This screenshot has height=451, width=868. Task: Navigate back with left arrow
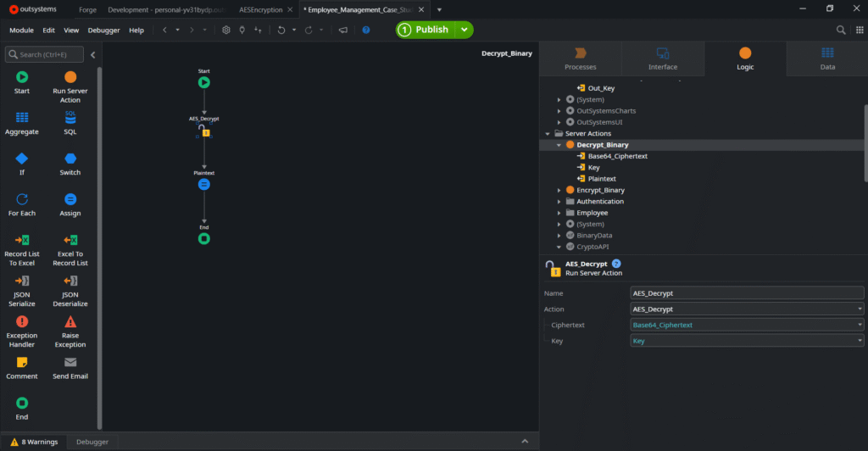coord(164,30)
